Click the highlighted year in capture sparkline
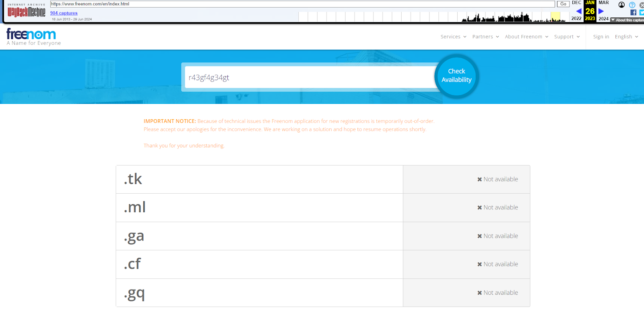The image size is (644, 325). pyautogui.click(x=555, y=17)
